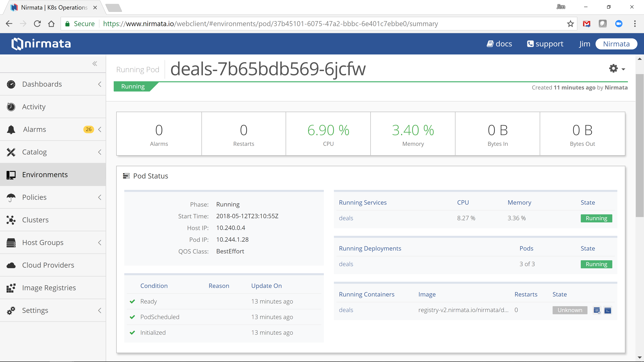The height and width of the screenshot is (362, 644).
Task: Launch terminal icon for deals container
Action: 608,310
